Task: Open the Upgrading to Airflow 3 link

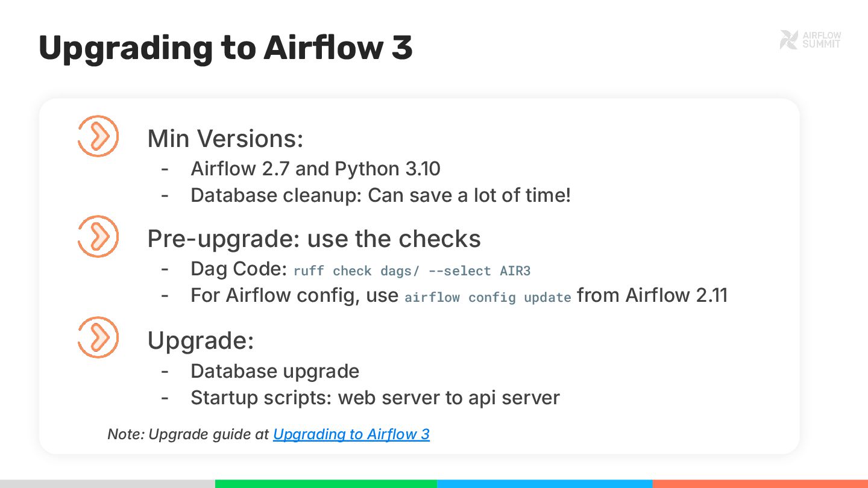Action: point(351,434)
